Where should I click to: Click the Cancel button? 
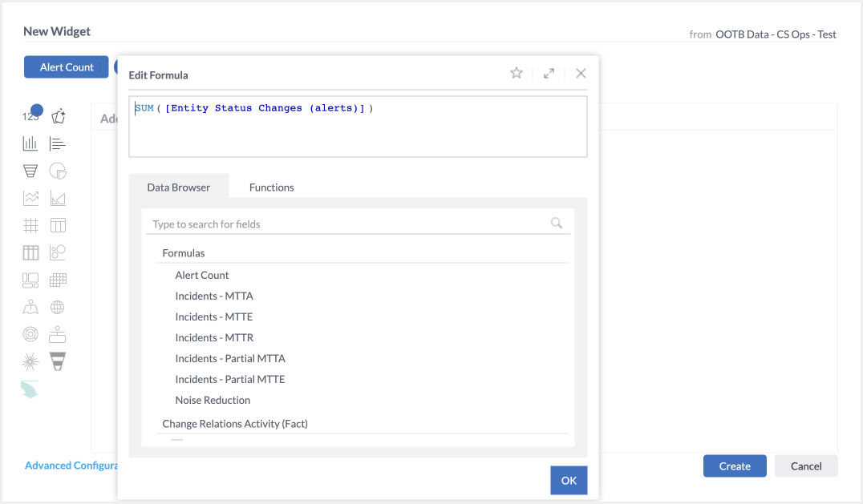click(x=806, y=466)
